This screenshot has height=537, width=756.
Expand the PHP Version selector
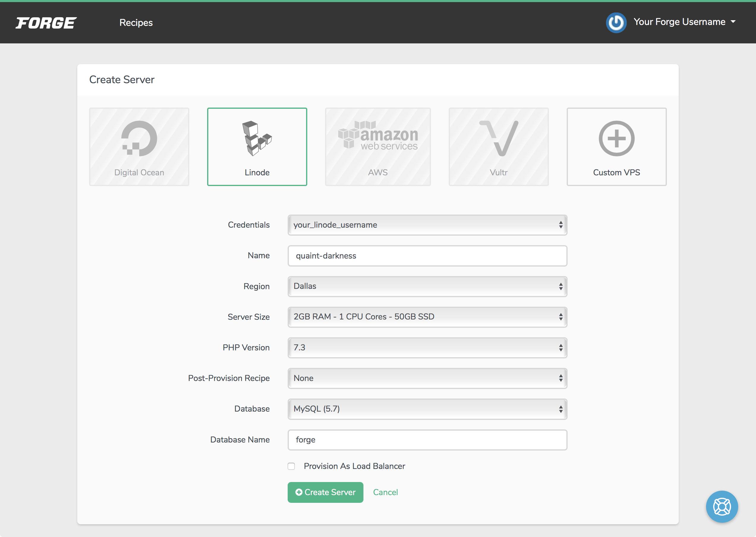(427, 347)
